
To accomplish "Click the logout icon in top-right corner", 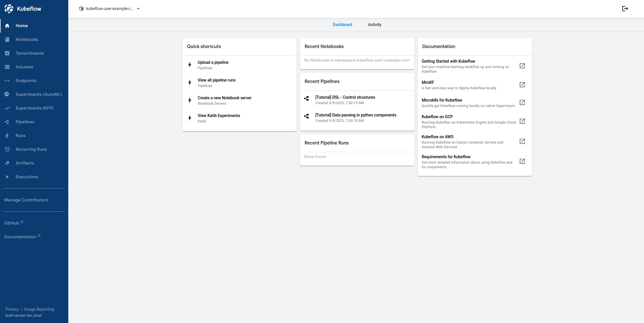I will [625, 9].
